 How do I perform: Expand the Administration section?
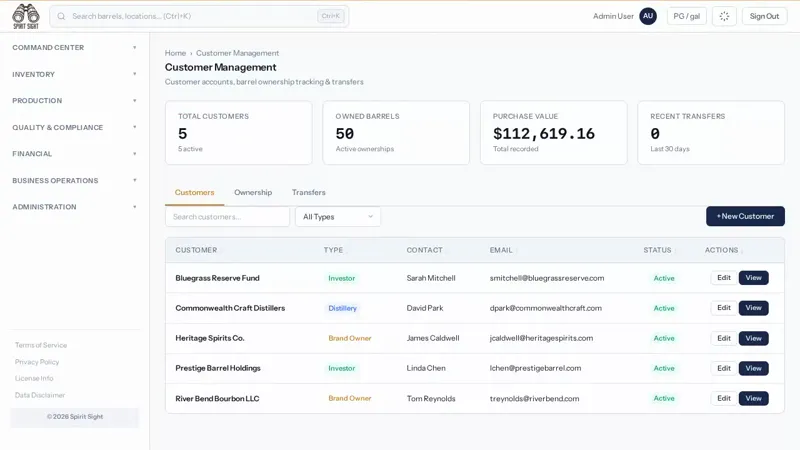[74, 207]
